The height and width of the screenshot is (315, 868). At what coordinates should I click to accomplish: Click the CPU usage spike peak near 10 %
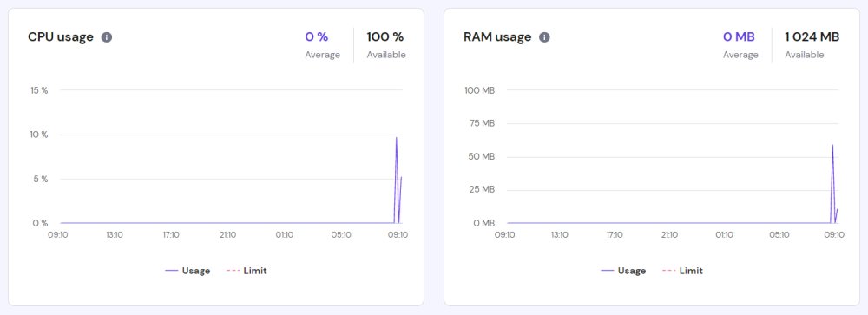397,138
